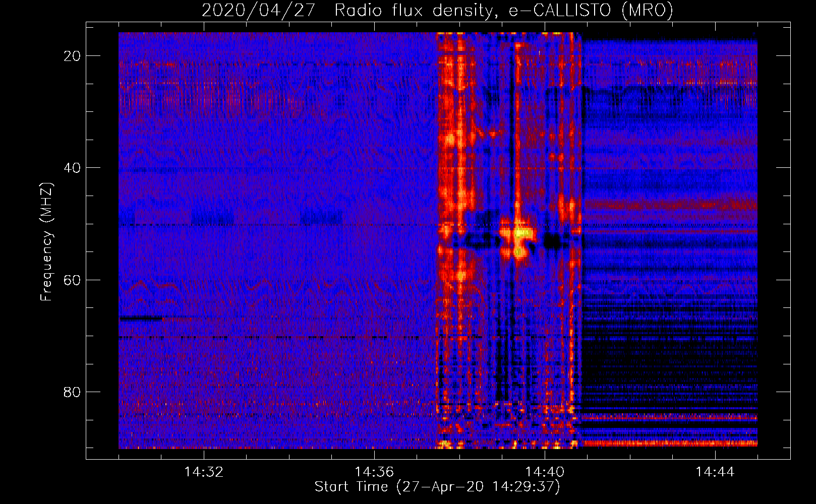The width and height of the screenshot is (816, 504).
Task: Click the "Start Time" axis label
Action: point(437,487)
